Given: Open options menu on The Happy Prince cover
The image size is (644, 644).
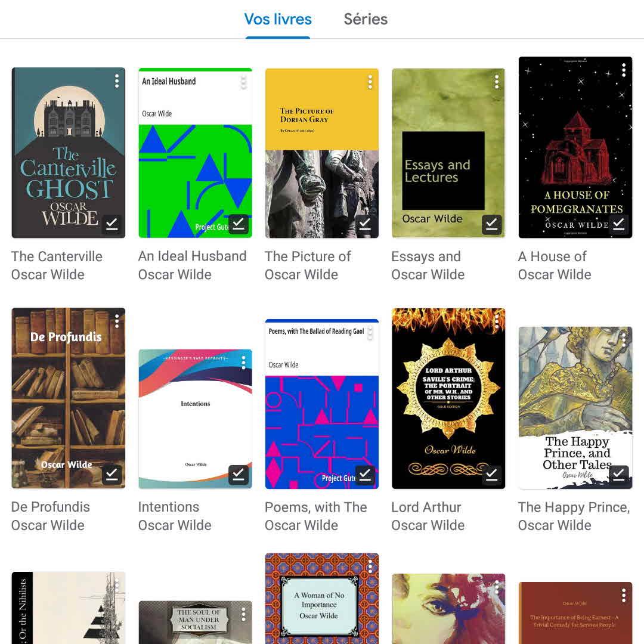Looking at the screenshot, I should 624,340.
